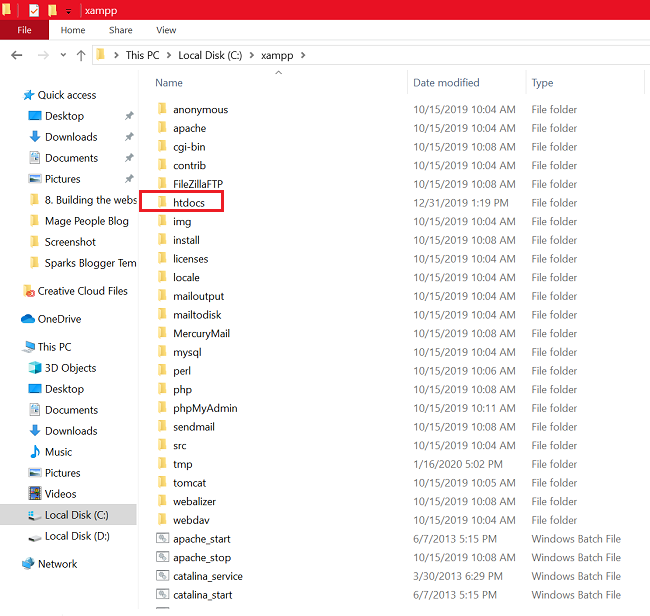Open the File menu
Viewport: 650px width, 616px height.
24,30
